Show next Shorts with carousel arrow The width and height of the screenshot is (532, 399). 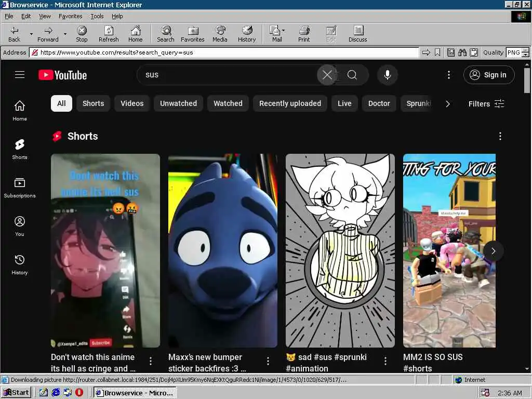pos(494,251)
